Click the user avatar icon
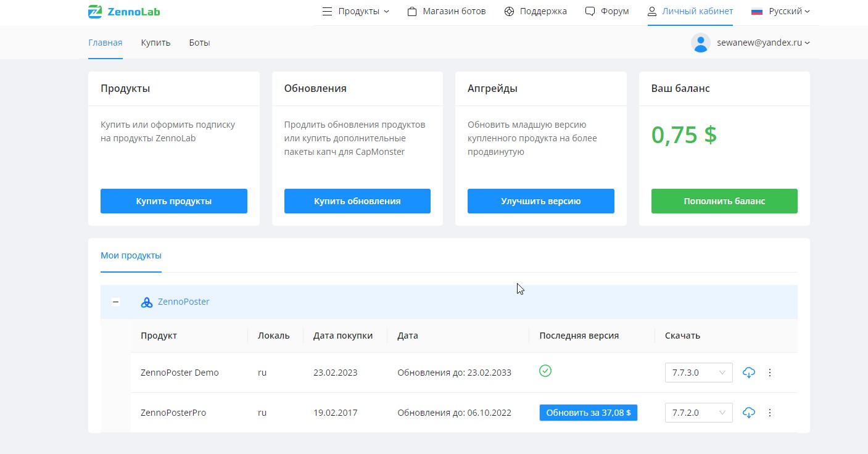The width and height of the screenshot is (868, 454). click(x=701, y=43)
